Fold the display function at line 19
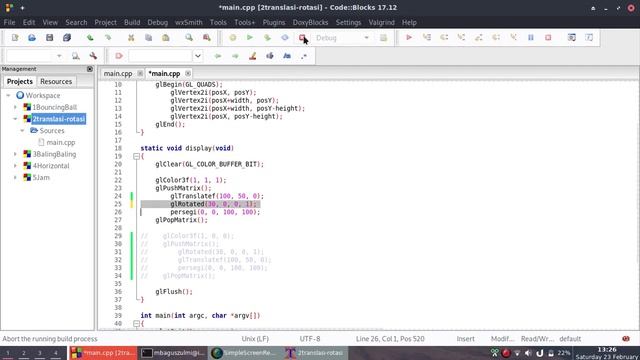Image resolution: width=640 pixels, height=360 pixels. pos(137,156)
